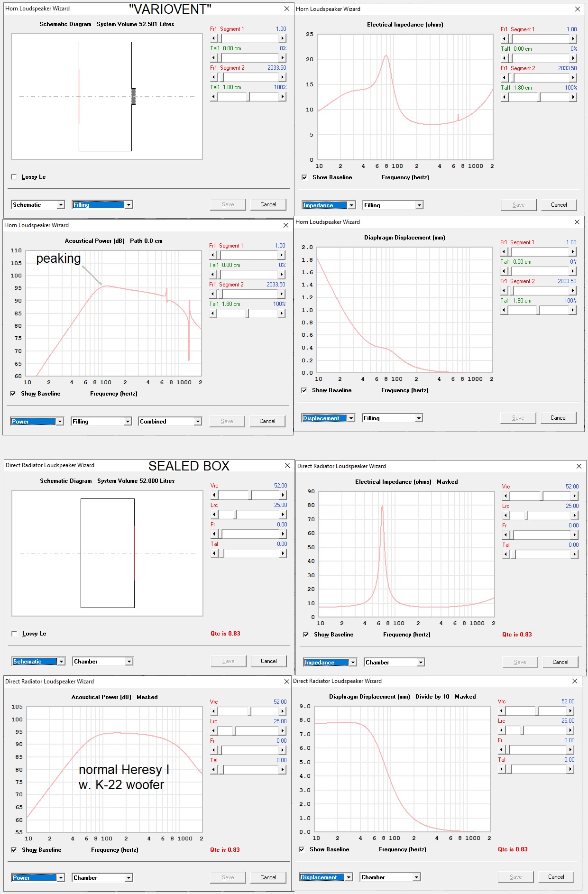This screenshot has width=588, height=894.
Task: Open Power dropdown in Direct Radiator Wizard
Action: 38,878
